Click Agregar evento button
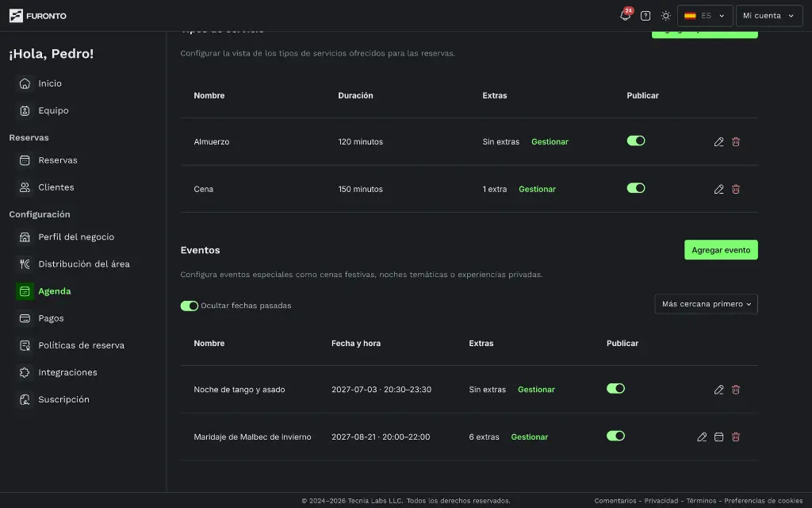This screenshot has height=508, width=812. (x=721, y=250)
